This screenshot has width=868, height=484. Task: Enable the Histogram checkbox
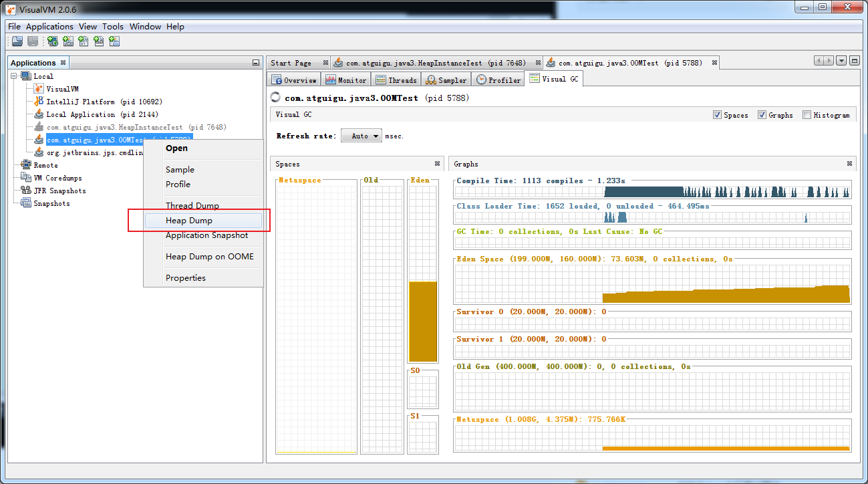[807, 115]
